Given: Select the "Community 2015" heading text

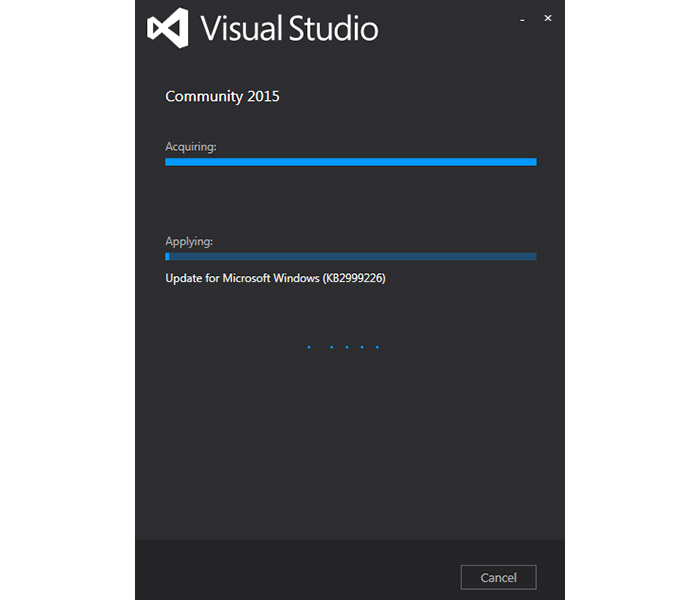Looking at the screenshot, I should [222, 96].
